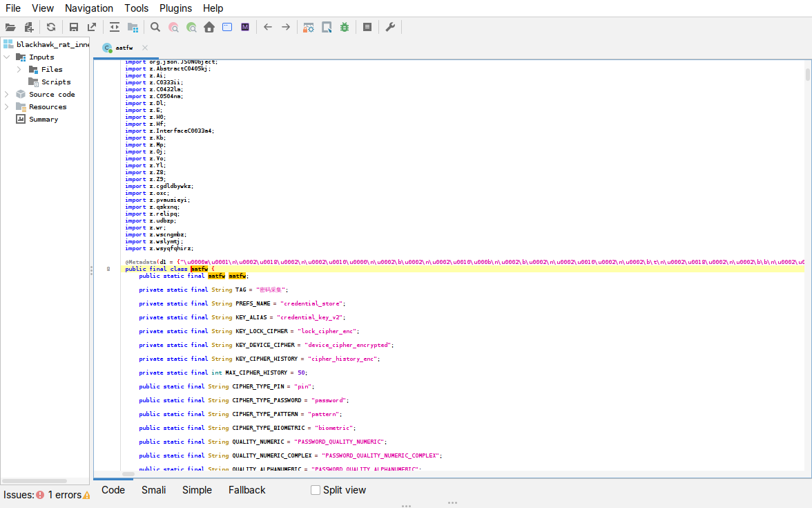Navigate back with left arrow
Viewport: 812px width, 508px height.
click(x=268, y=28)
